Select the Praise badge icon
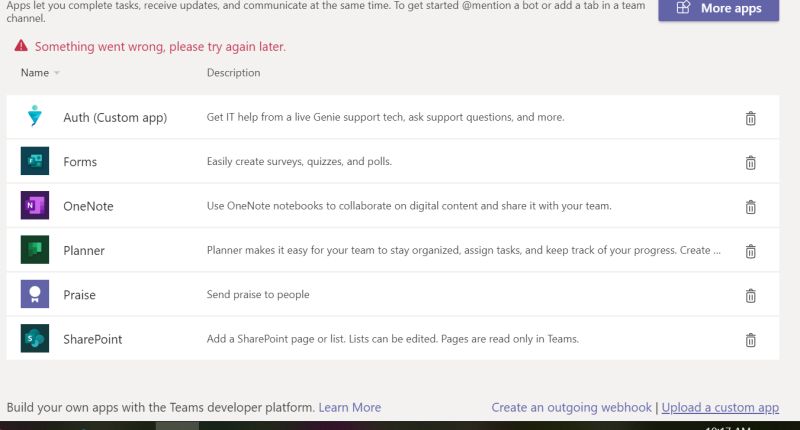Screen dimensions: 800x430 click(x=35, y=294)
